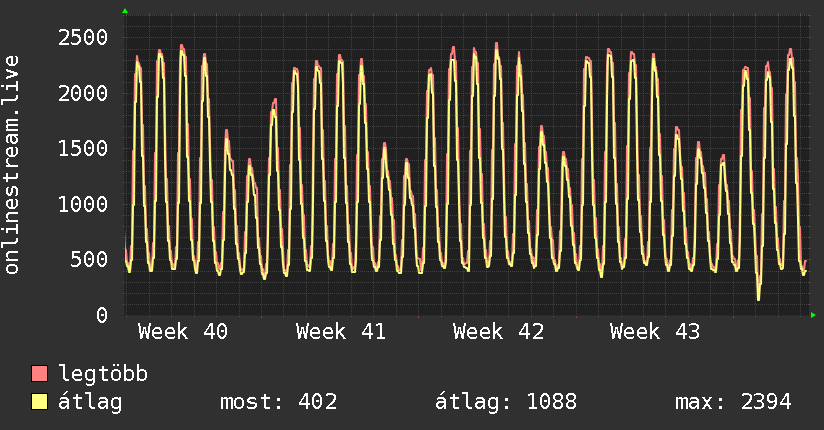Click the 2500 y-axis value
Screen dimensions: 824x430
click(83, 38)
